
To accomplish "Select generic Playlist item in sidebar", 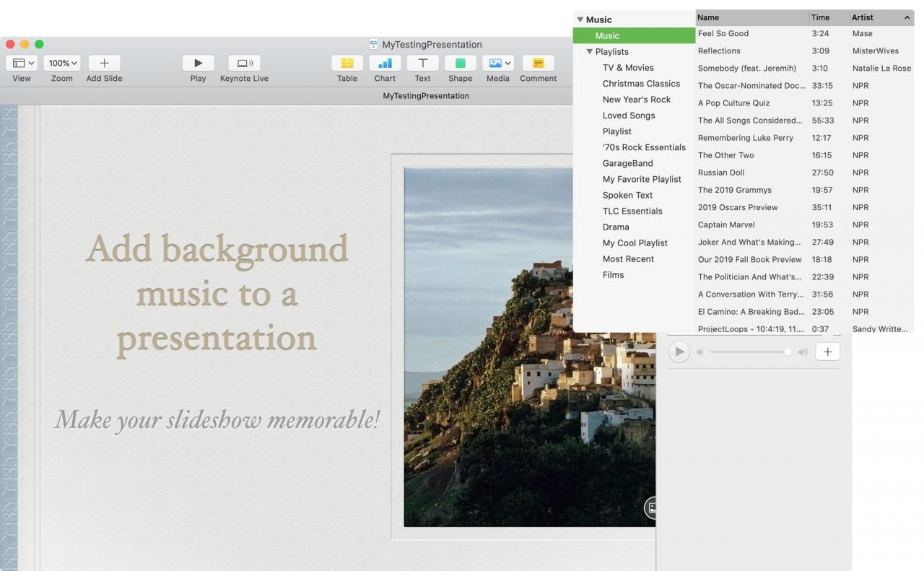I will tap(616, 131).
